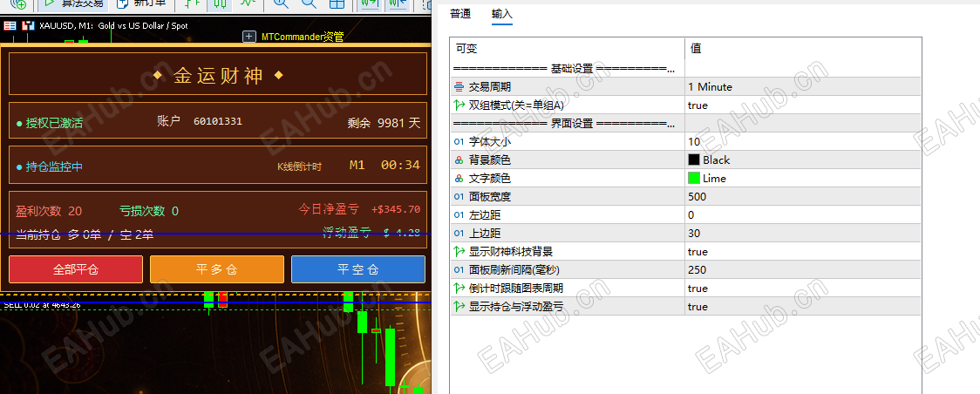The width and height of the screenshot is (980, 394).
Task: Click the 双组模式 boolean arrow icon
Action: pyautogui.click(x=459, y=105)
